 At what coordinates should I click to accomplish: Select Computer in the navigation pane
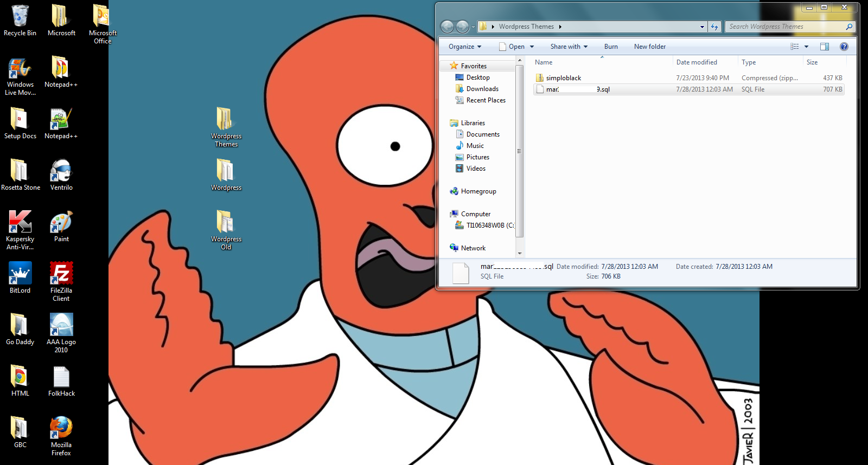tap(475, 214)
